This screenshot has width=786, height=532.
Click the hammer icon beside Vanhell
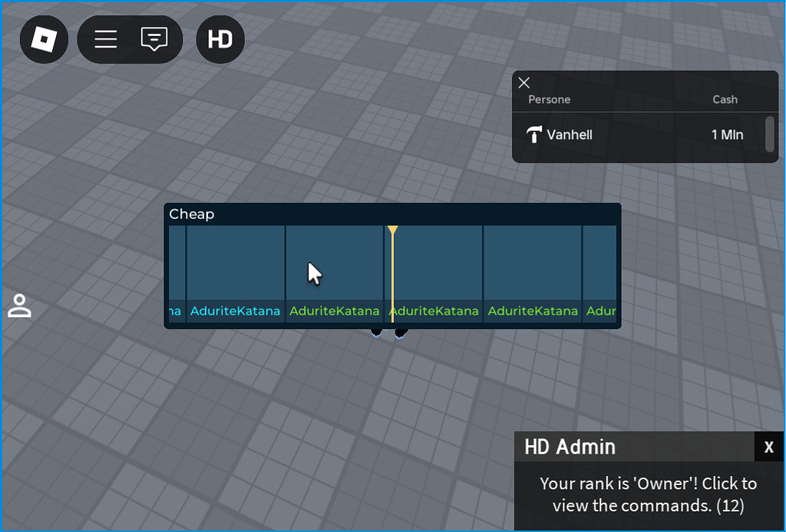pyautogui.click(x=534, y=134)
